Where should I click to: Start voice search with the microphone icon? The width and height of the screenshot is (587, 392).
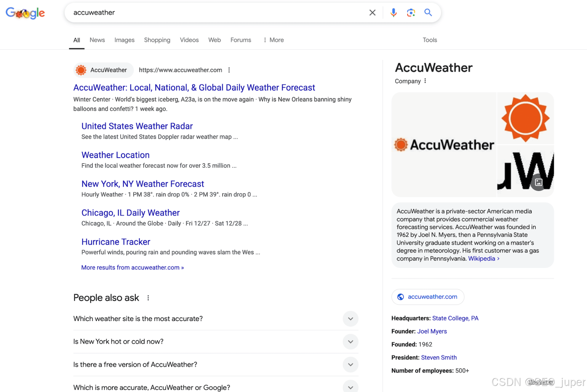click(393, 13)
